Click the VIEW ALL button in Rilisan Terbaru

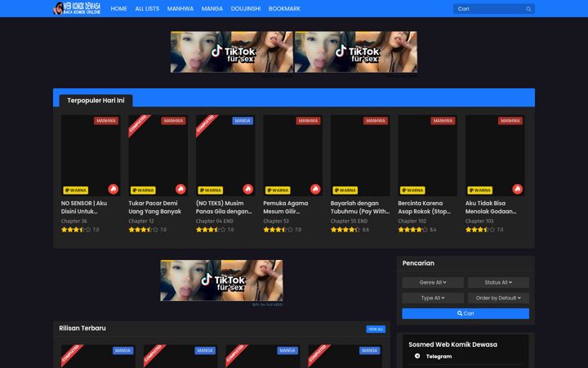click(x=376, y=329)
